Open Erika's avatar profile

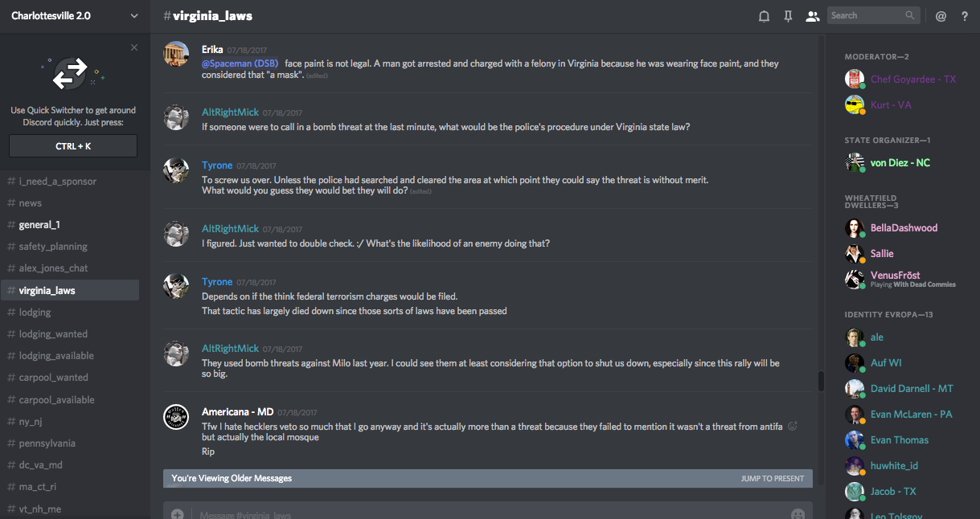coord(177,54)
